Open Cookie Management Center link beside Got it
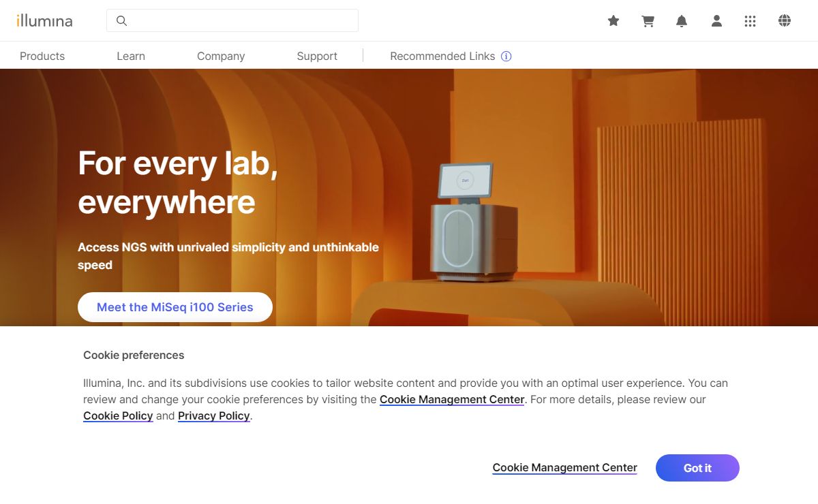 tap(565, 468)
